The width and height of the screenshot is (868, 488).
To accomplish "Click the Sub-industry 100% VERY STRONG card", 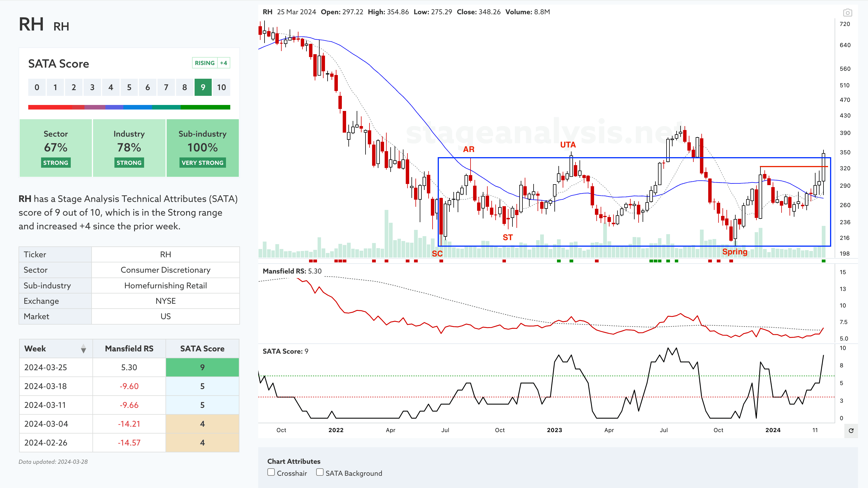I will [x=203, y=148].
